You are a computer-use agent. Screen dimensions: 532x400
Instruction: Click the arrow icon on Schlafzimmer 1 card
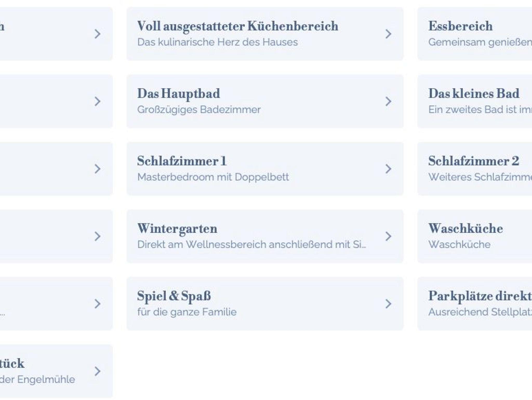[388, 169]
